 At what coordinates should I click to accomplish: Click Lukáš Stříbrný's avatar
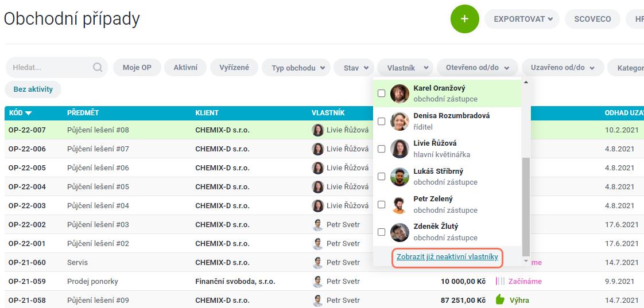(399, 177)
